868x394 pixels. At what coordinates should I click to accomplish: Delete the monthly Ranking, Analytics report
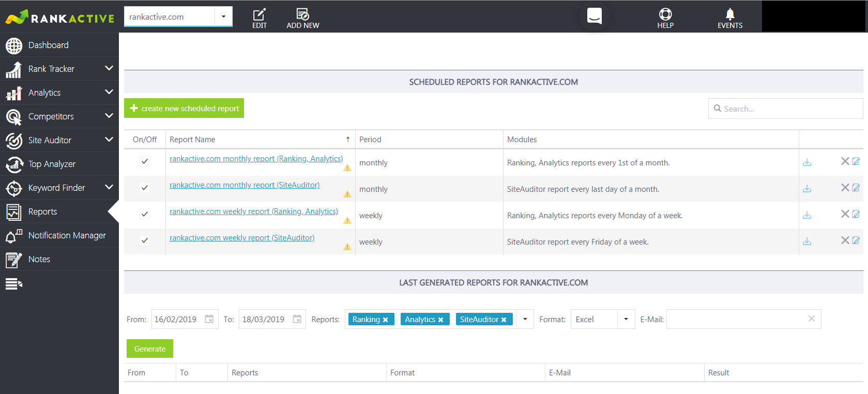pyautogui.click(x=845, y=161)
